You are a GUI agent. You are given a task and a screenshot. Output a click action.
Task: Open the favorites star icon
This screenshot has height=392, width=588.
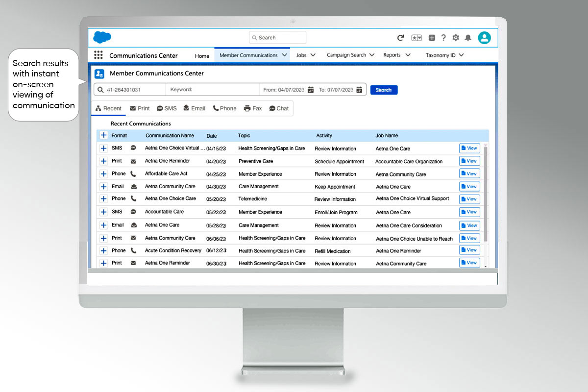pyautogui.click(x=416, y=38)
